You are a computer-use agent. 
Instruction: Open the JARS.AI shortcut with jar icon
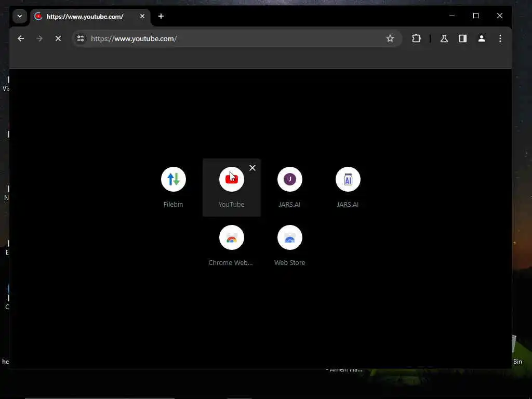tap(348, 187)
